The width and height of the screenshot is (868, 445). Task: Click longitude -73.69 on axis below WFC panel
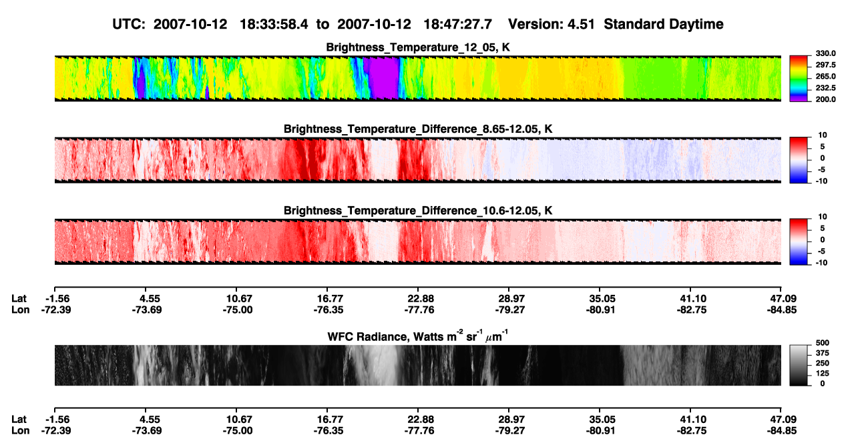[x=147, y=430]
